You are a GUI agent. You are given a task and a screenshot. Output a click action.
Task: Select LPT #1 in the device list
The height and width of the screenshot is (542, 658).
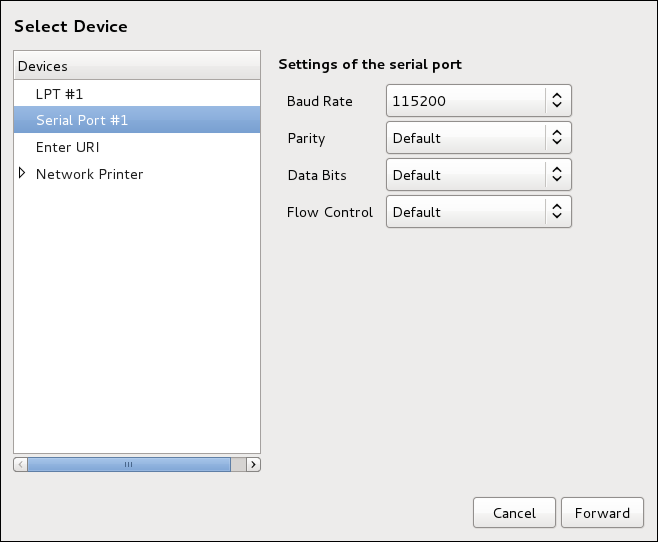pos(137,94)
